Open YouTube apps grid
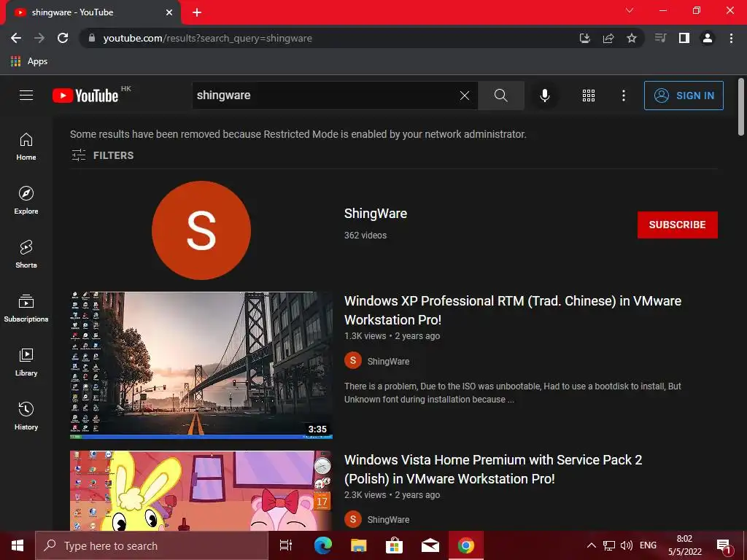Viewport: 747px width, 560px height. [x=589, y=96]
